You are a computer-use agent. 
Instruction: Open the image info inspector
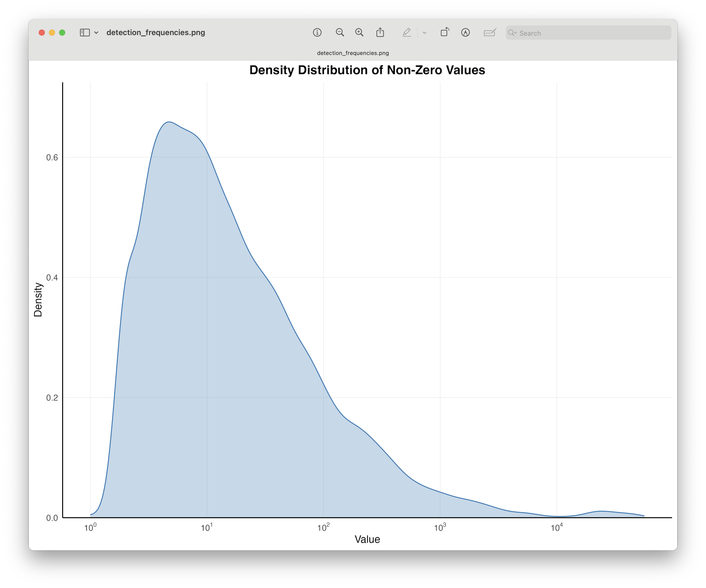pos(317,33)
